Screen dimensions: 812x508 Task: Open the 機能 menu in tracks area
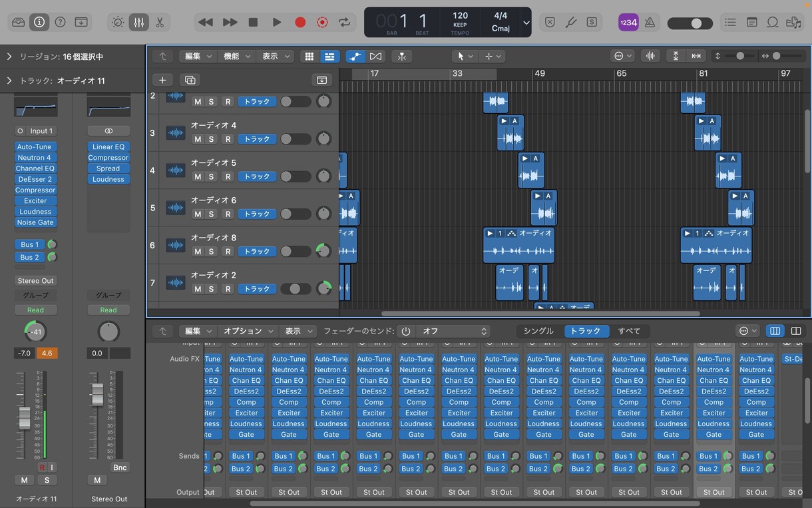click(x=236, y=57)
